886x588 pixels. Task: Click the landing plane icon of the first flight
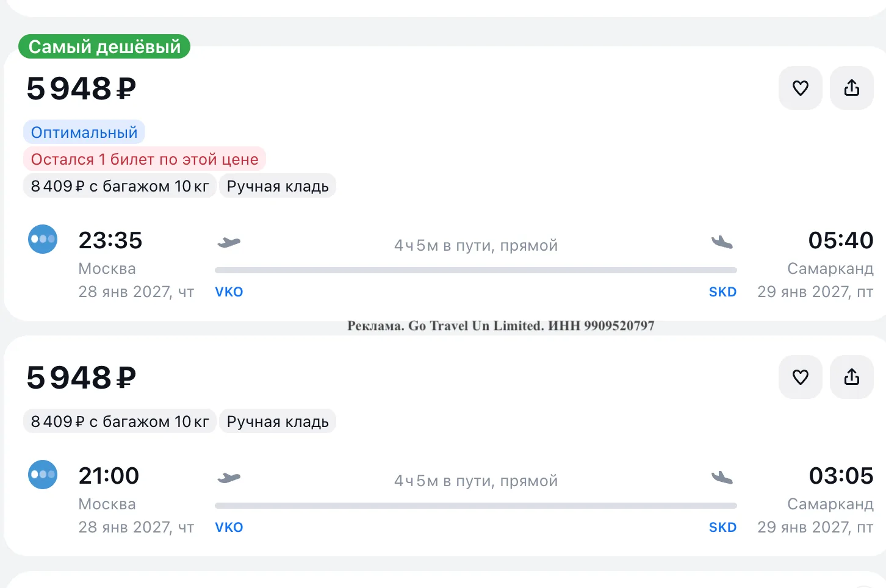tap(722, 243)
